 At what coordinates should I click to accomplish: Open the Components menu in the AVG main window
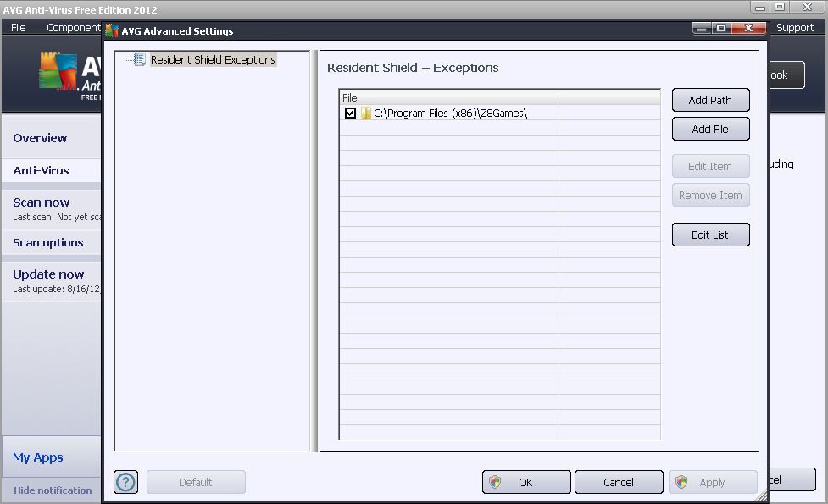click(x=73, y=27)
